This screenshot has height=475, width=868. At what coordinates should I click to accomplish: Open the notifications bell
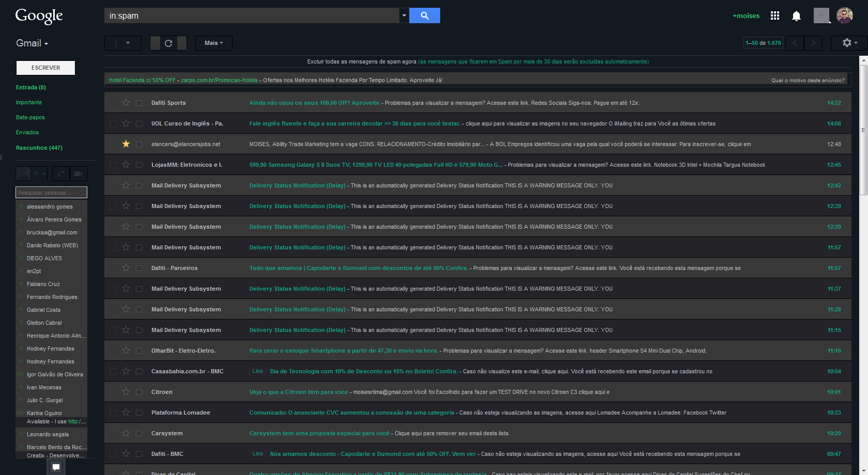[796, 15]
